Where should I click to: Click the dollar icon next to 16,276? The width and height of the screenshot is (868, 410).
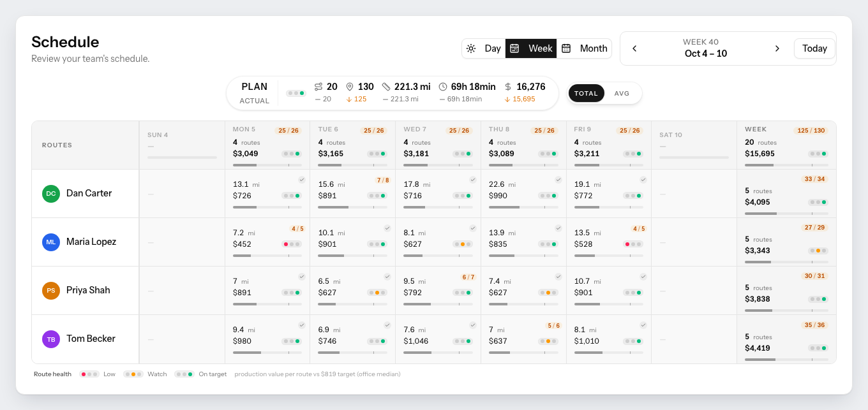(x=508, y=87)
